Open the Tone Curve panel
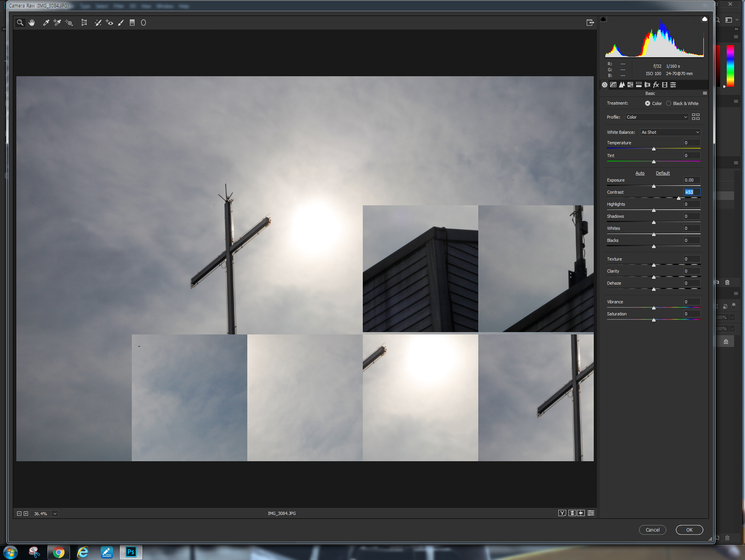 [x=614, y=85]
